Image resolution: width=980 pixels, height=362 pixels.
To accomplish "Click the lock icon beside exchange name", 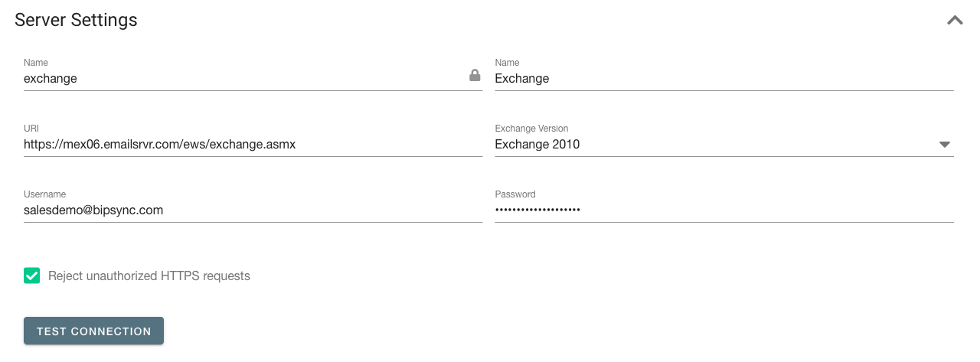I will 475,76.
